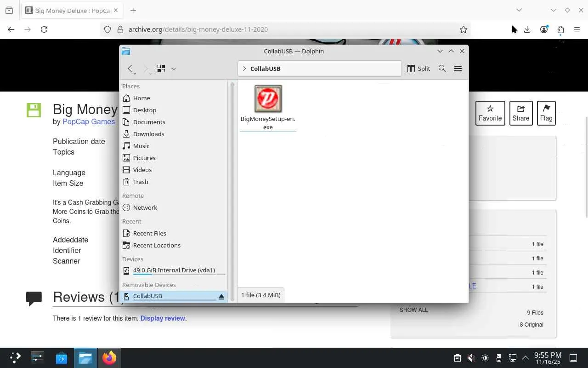Viewport: 588px width, 368px height.
Task: Select the 49.0 GiB Internal Drive
Action: 175,270
